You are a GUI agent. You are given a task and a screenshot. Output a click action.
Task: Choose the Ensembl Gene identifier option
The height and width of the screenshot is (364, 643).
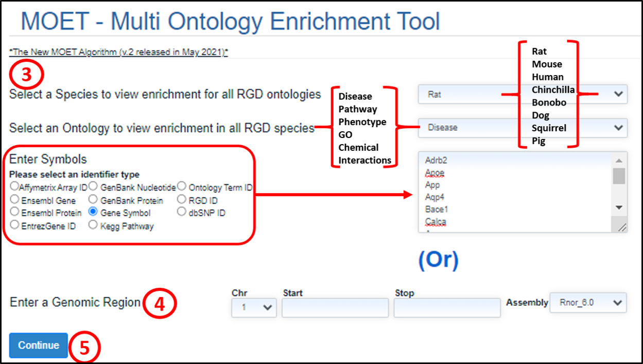[15, 199]
